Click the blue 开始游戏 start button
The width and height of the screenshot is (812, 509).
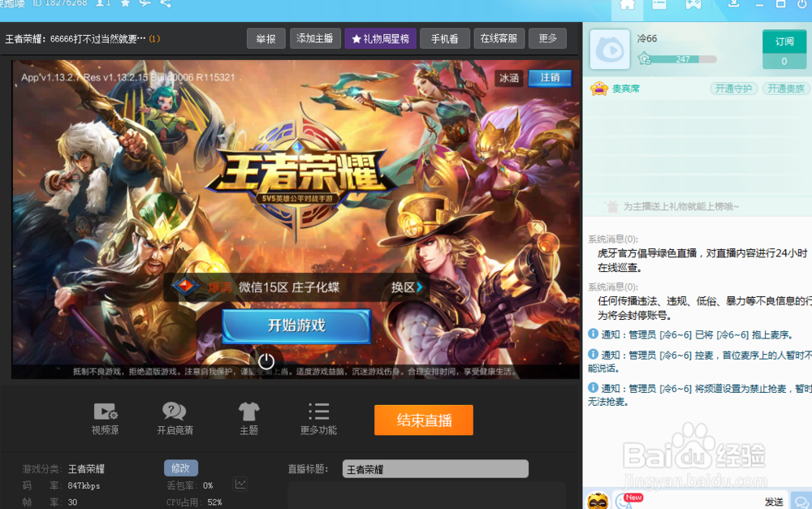coord(296,326)
